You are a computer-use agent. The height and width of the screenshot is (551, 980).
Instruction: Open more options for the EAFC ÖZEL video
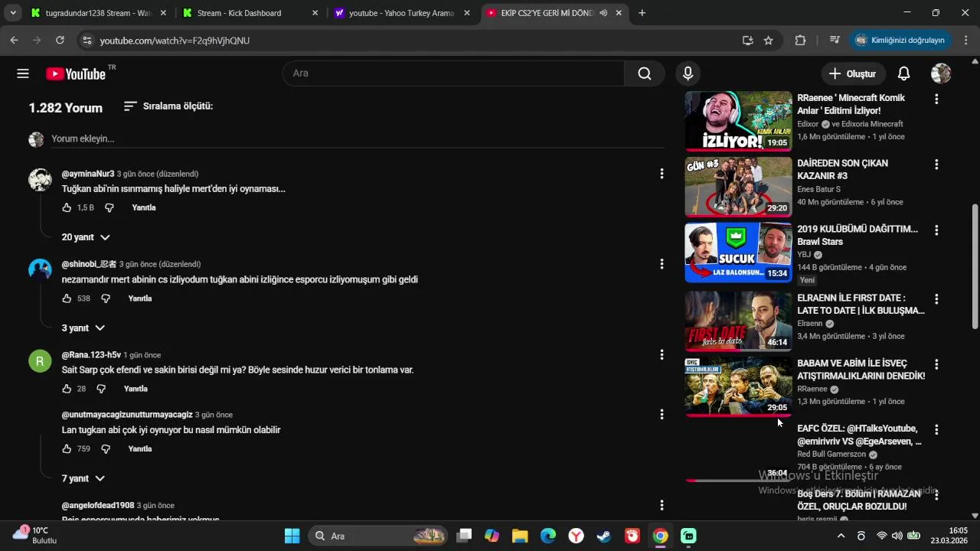[x=936, y=429]
